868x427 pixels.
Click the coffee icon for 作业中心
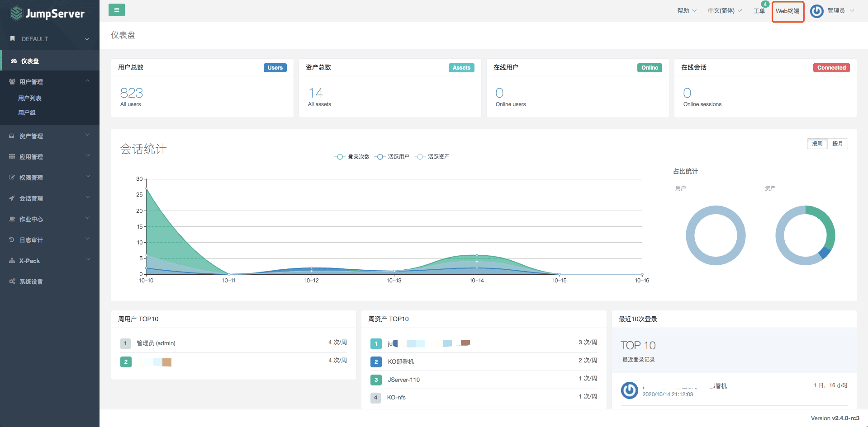(x=12, y=219)
